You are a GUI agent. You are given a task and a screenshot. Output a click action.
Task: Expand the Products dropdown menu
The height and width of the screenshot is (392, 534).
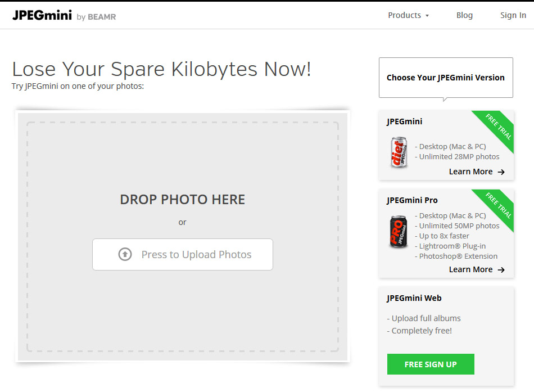pos(408,15)
